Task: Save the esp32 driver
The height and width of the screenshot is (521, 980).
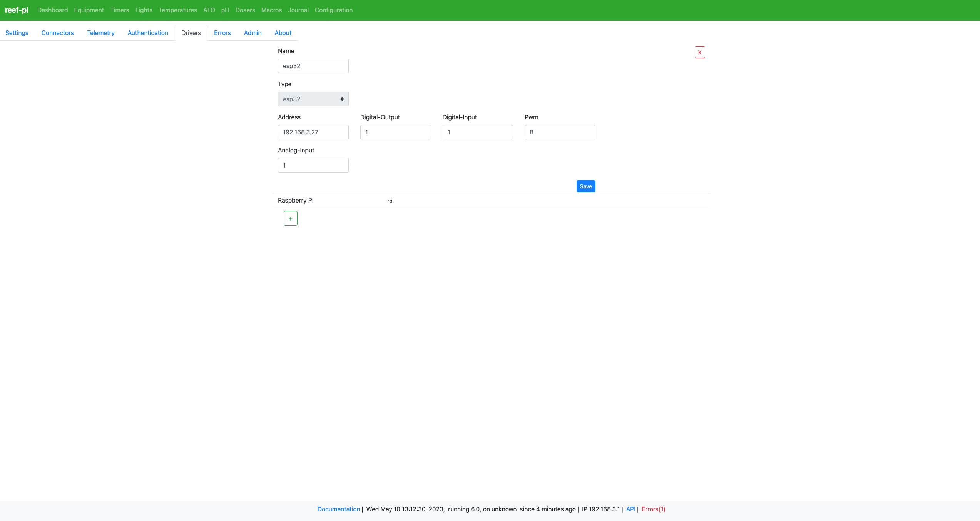Action: tap(586, 186)
